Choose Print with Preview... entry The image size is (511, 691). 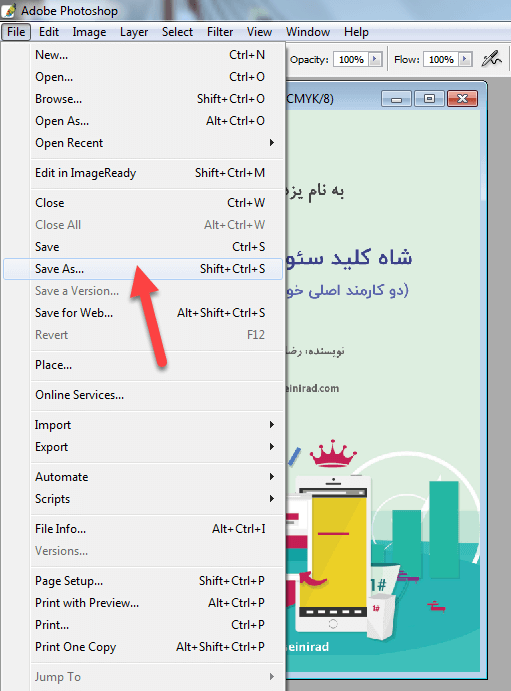point(143,603)
